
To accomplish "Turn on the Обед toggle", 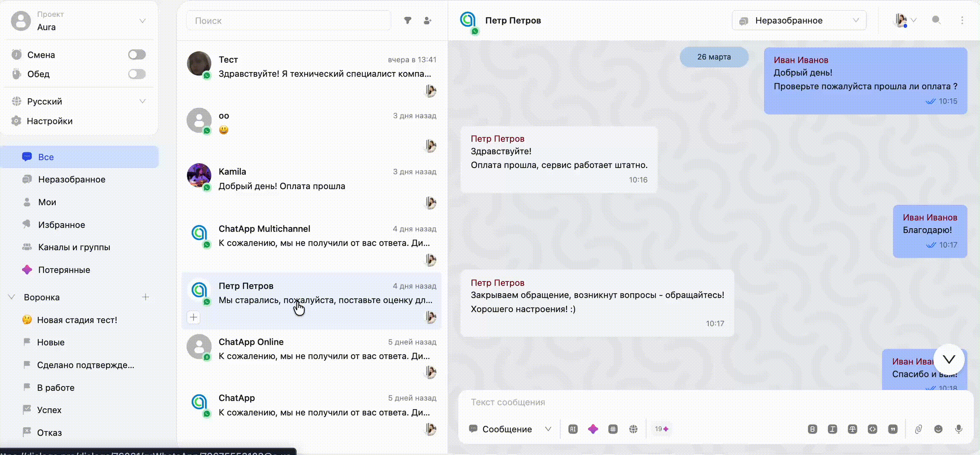I will [x=137, y=74].
